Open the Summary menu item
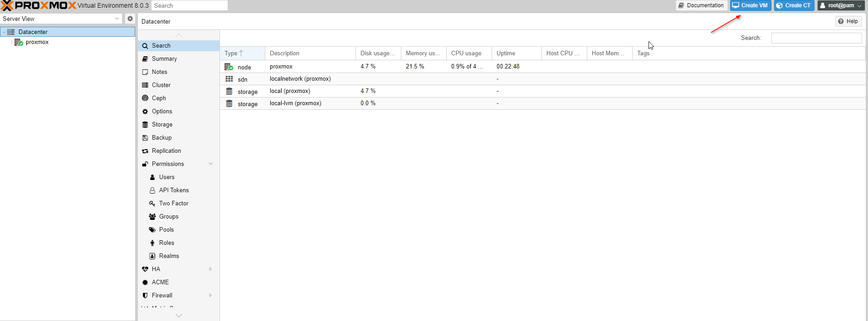This screenshot has width=868, height=321. (x=164, y=59)
